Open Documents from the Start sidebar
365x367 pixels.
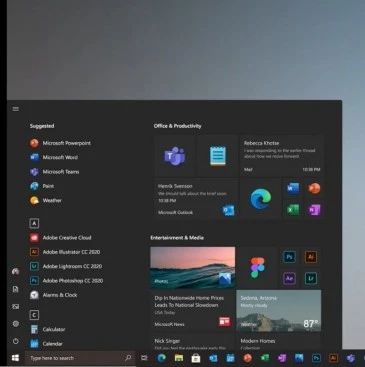[x=15, y=289]
